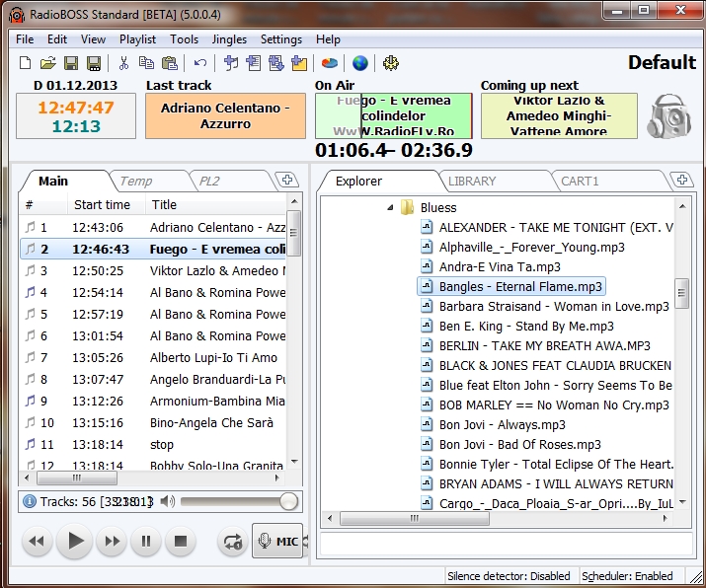The height and width of the screenshot is (588, 706).
Task: Toggle the MIC button
Action: [277, 541]
